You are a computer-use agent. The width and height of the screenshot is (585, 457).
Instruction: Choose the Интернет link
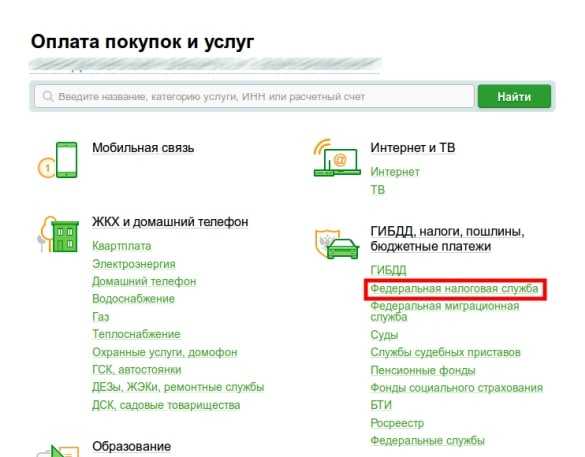coord(395,172)
